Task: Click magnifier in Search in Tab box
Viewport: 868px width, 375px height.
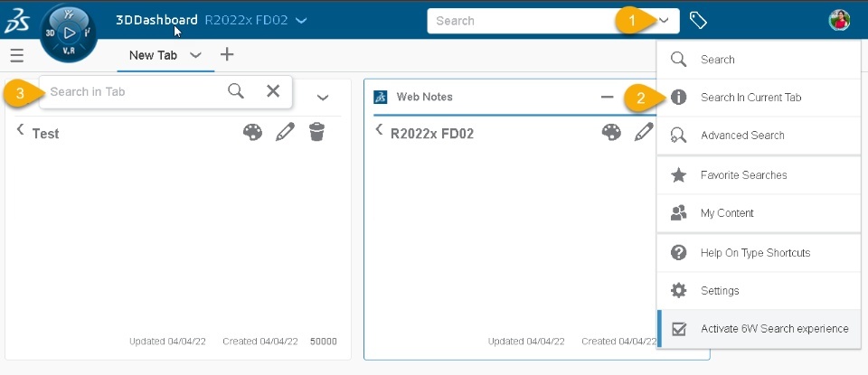Action: point(236,91)
